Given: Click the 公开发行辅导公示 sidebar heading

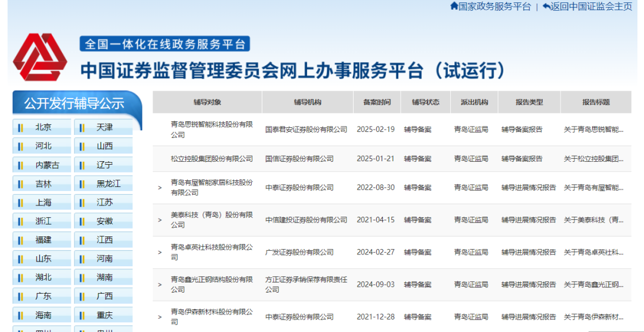Looking at the screenshot, I should click(x=75, y=104).
